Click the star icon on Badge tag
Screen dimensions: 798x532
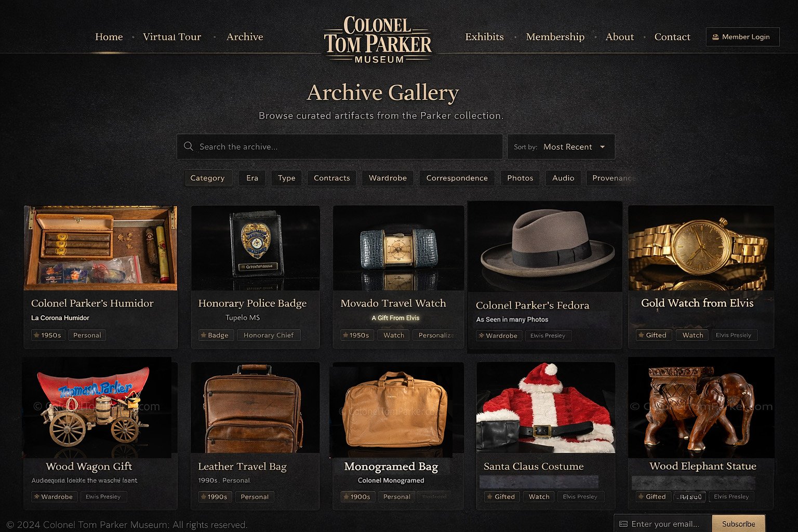[203, 335]
